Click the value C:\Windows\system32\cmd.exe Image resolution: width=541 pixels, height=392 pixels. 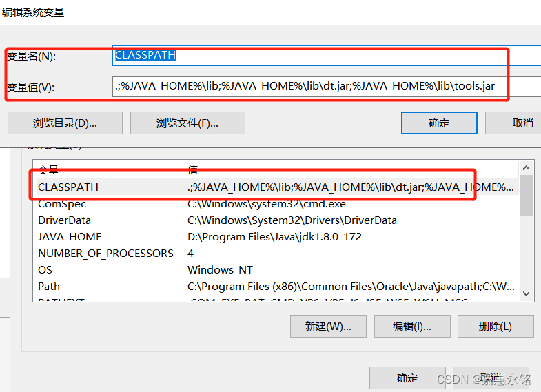click(x=266, y=204)
